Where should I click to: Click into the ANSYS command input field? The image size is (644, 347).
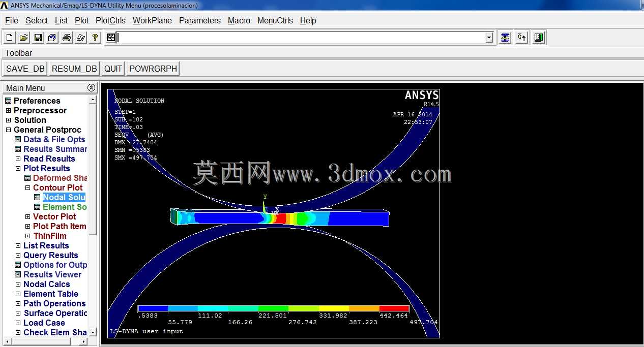coord(301,38)
